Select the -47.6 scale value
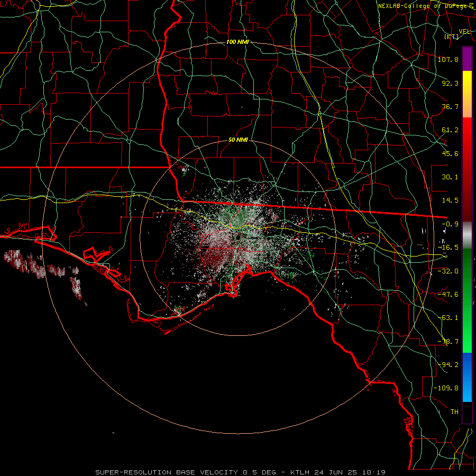The height and width of the screenshot is (476, 476). (x=448, y=295)
